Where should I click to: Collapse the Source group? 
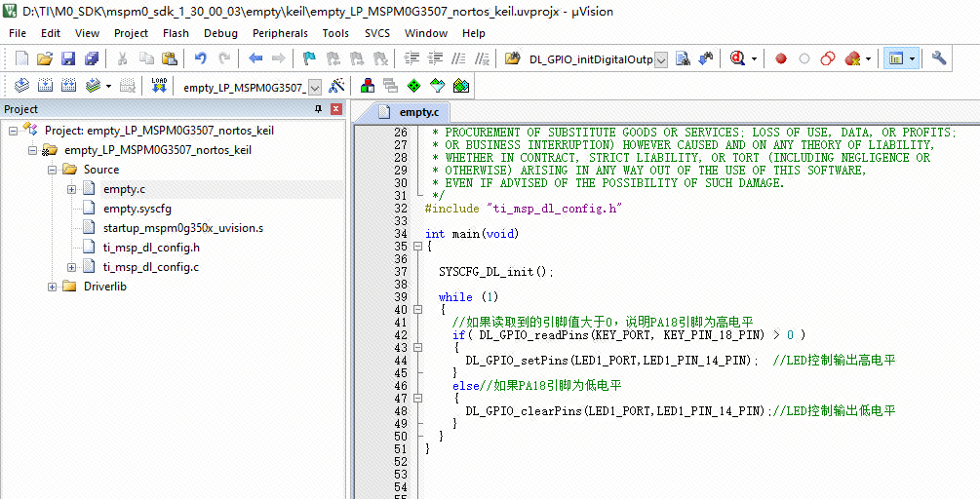click(52, 170)
